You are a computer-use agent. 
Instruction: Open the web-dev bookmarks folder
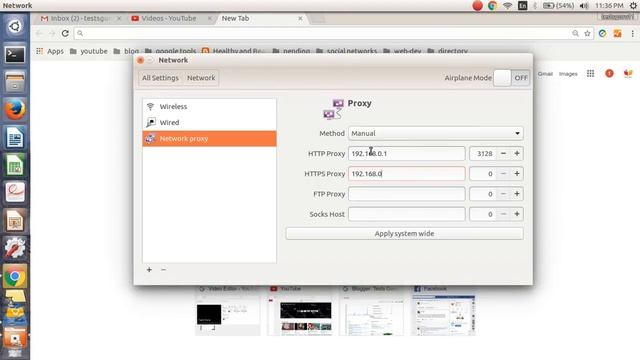pos(402,51)
